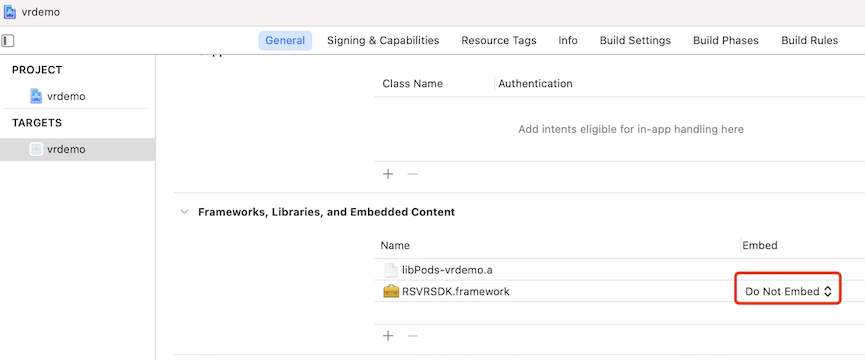Click the Class Name column header

413,84
